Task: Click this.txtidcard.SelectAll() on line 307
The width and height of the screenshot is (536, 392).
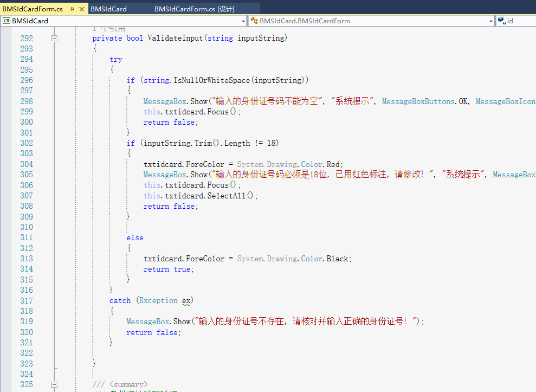Action: [201, 196]
